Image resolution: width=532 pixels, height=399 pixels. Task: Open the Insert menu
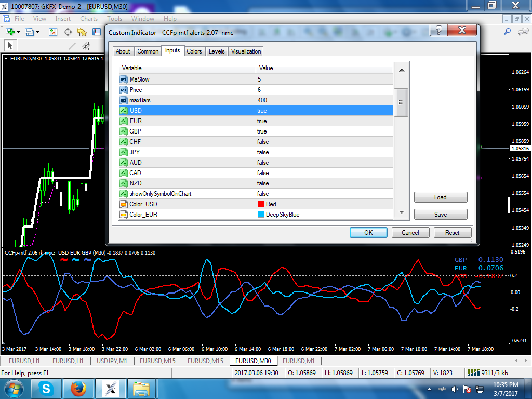[x=63, y=19]
